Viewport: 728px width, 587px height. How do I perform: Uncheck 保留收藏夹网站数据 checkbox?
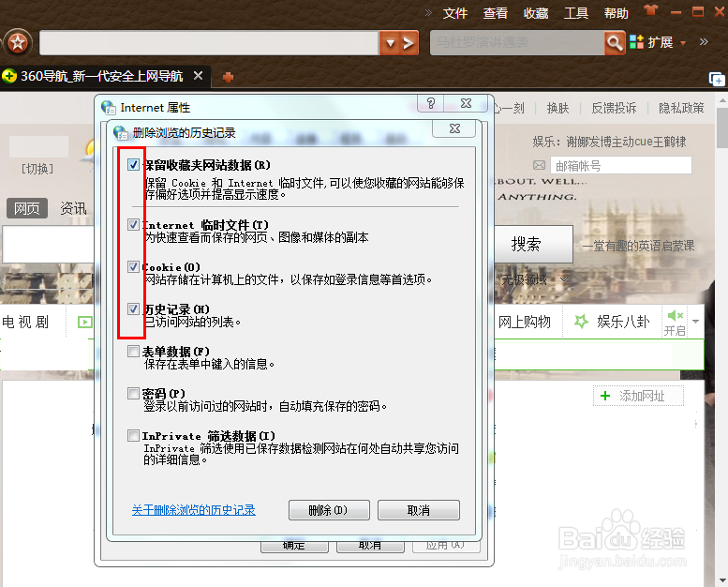[133, 164]
